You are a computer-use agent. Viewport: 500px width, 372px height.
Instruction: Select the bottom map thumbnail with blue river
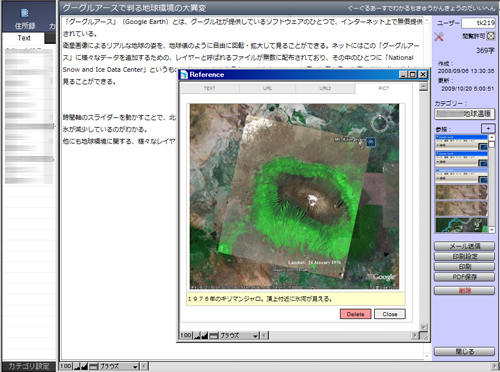461,225
